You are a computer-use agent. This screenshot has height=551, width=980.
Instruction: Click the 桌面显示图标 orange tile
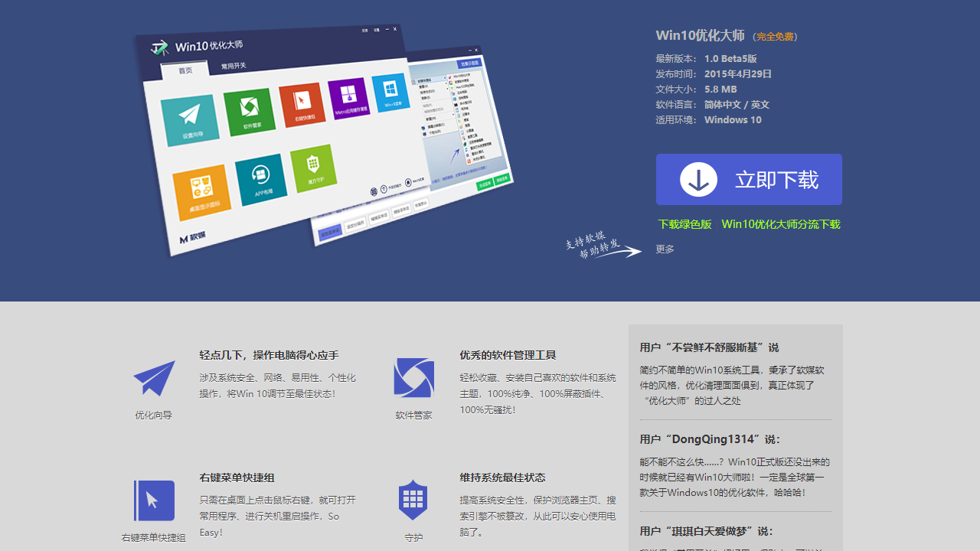point(201,185)
